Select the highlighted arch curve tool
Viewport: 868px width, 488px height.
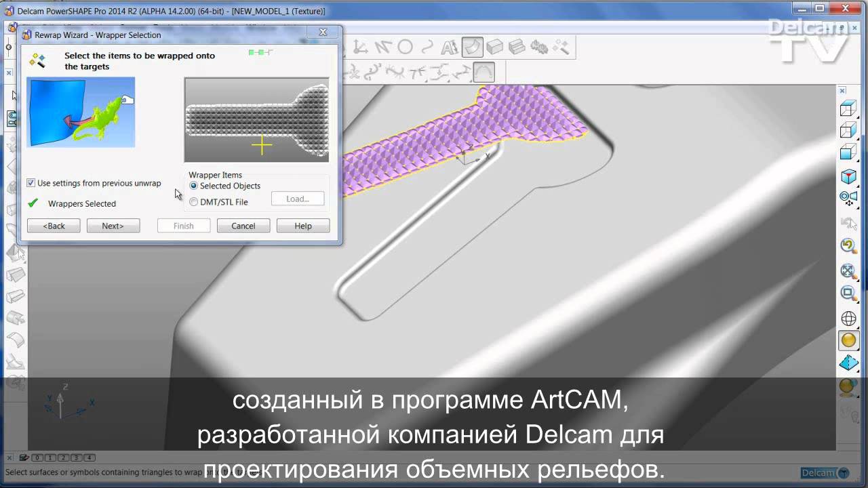pyautogui.click(x=484, y=72)
